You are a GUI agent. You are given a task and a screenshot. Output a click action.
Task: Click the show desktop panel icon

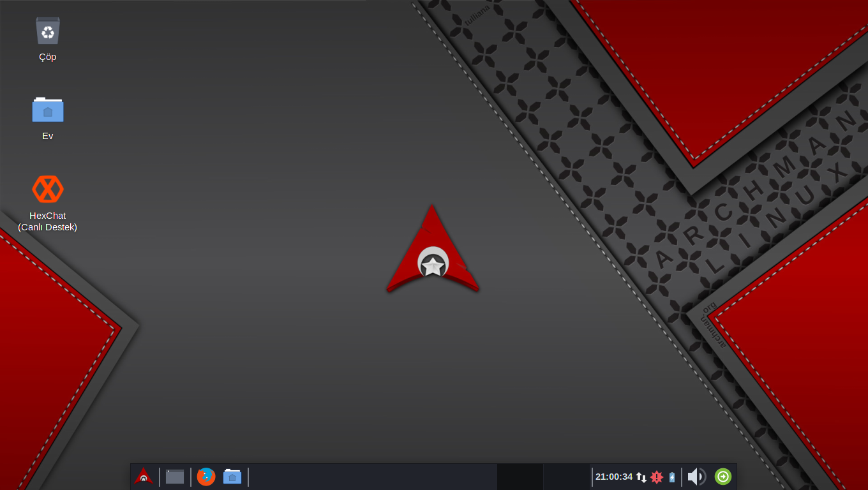175,477
